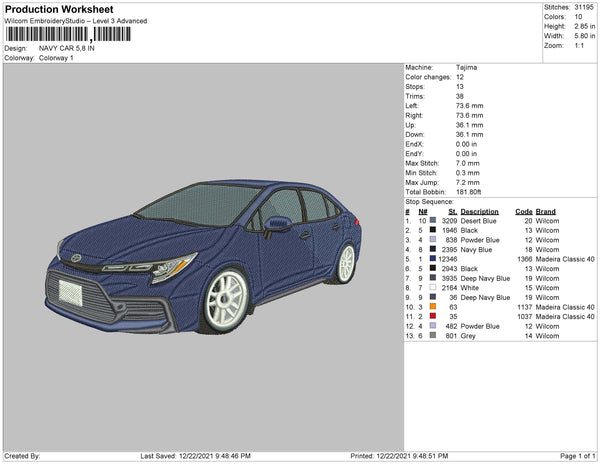
Task: Click the barcode under the worksheet title
Action: [x=68, y=35]
